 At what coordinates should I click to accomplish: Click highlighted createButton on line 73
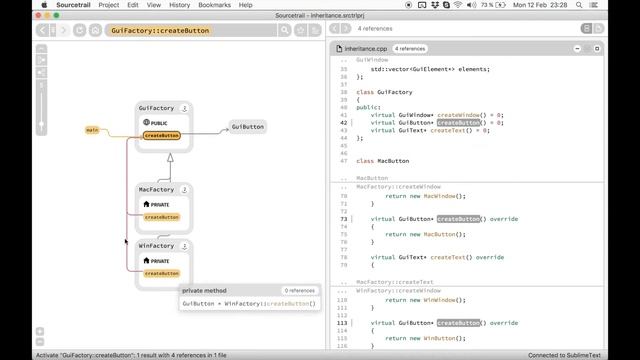pyautogui.click(x=458, y=219)
